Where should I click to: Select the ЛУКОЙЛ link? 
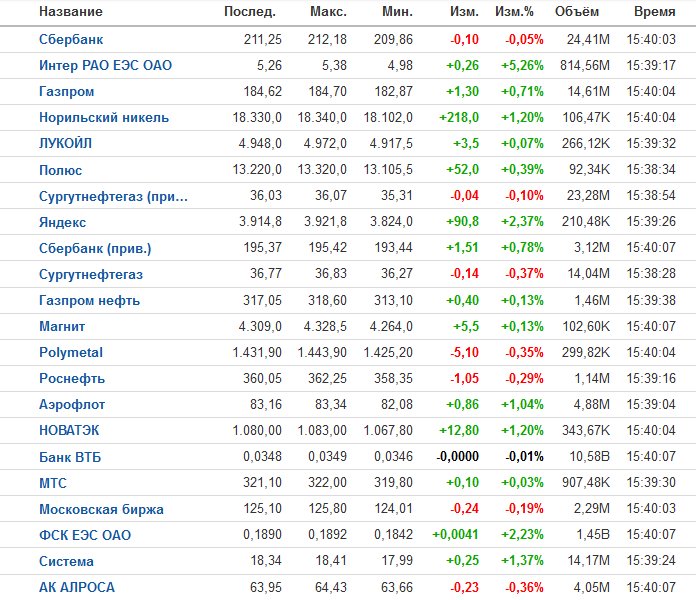coord(65,143)
